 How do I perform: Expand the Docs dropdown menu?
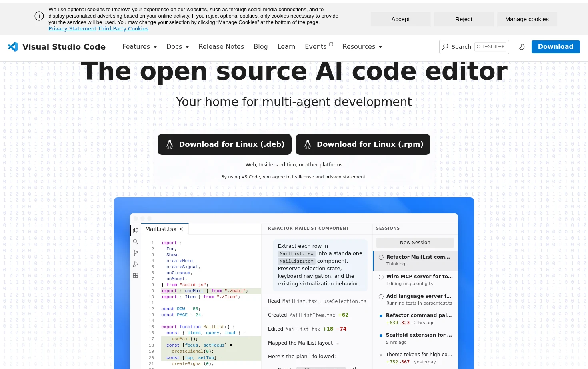click(x=178, y=47)
